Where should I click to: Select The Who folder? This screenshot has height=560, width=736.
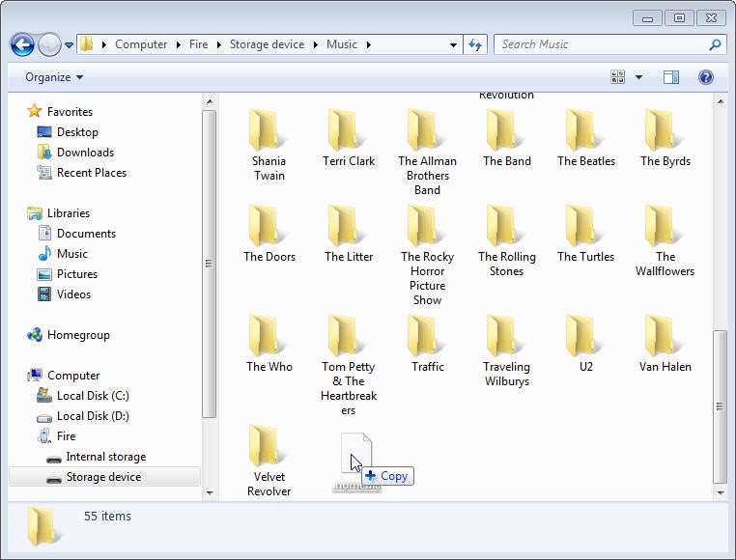[x=269, y=344]
